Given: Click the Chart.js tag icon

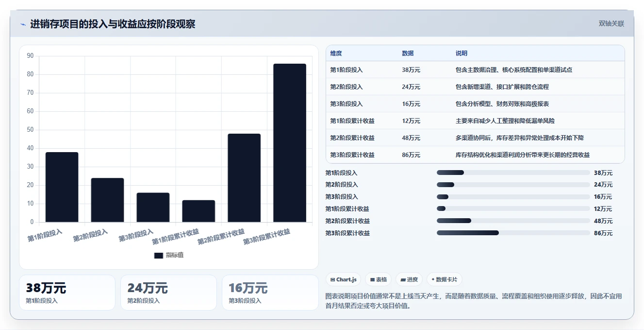Looking at the screenshot, I should (x=332, y=279).
